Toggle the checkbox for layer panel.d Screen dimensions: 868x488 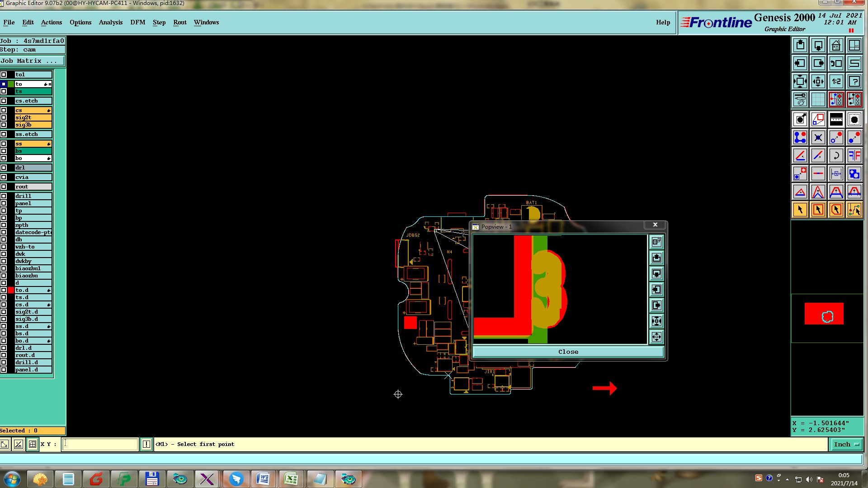[x=4, y=370]
